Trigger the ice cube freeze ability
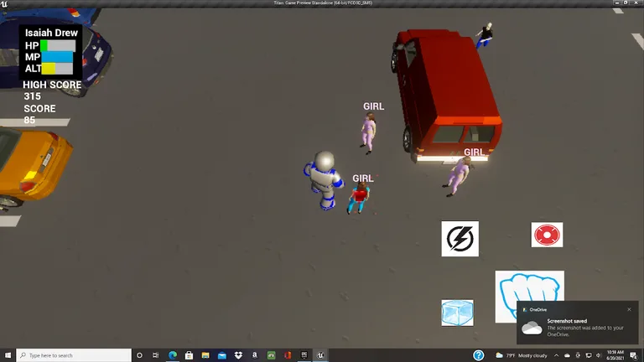This screenshot has height=362, width=644. tap(457, 313)
